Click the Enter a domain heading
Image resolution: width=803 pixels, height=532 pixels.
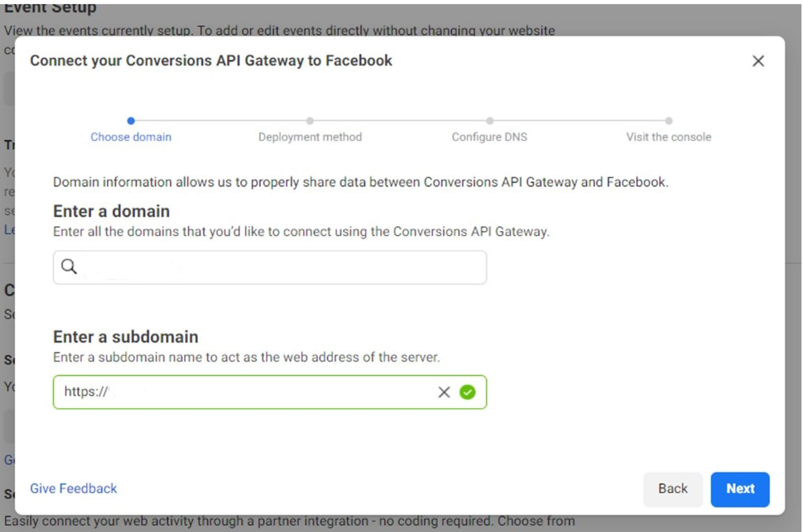[x=111, y=211]
